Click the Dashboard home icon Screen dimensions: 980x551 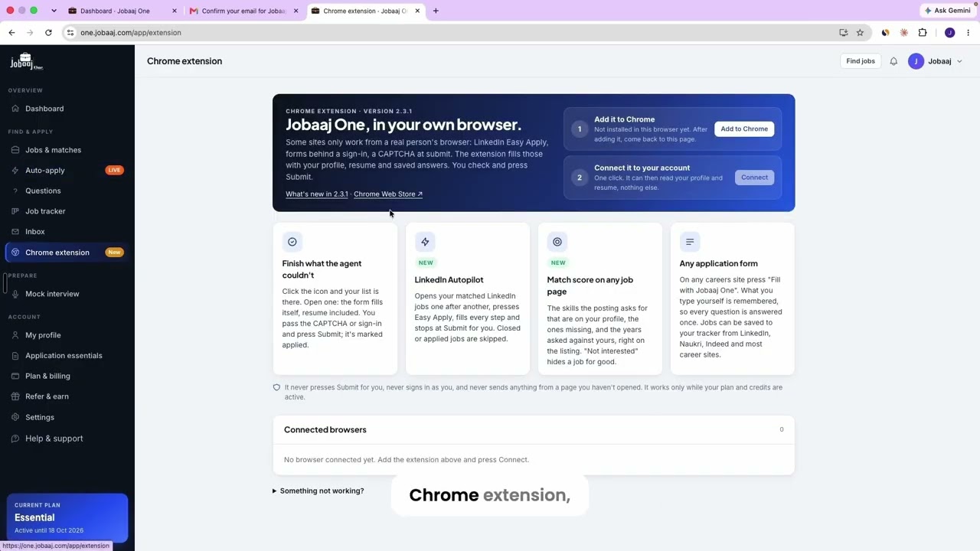click(x=15, y=109)
